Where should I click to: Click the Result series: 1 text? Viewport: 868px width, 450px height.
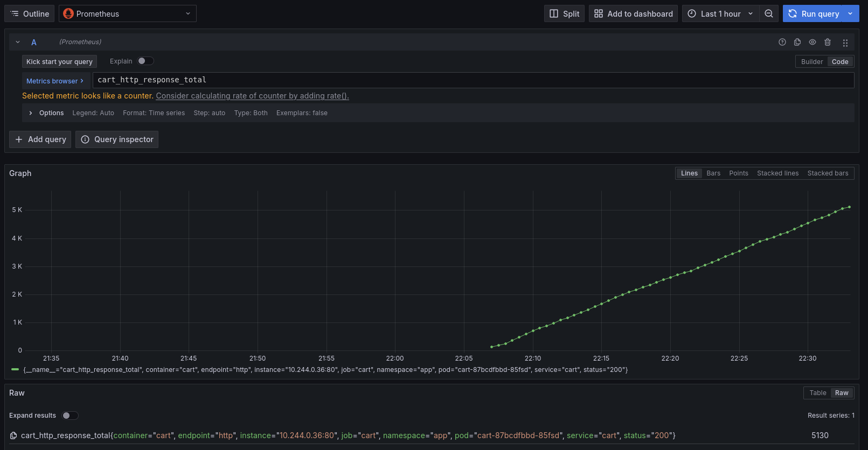[831, 416]
